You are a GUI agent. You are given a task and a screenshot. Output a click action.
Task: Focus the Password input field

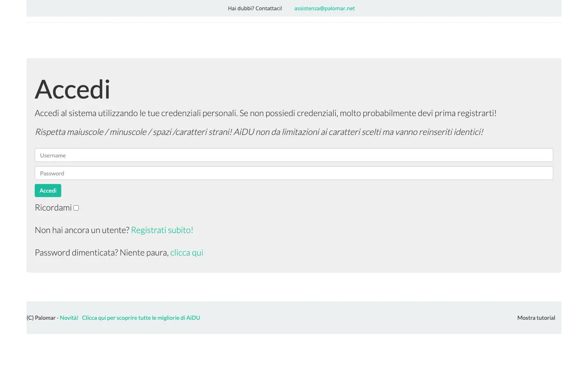coord(294,173)
